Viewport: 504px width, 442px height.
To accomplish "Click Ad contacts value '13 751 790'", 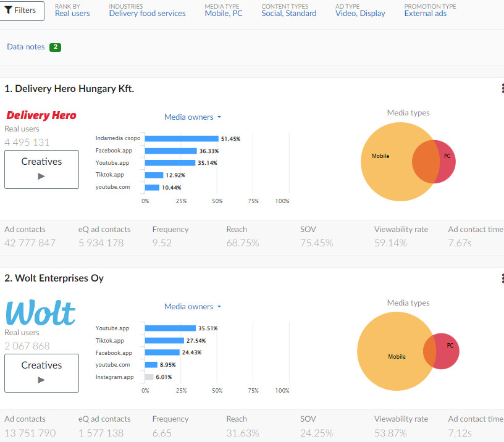I will [x=30, y=433].
